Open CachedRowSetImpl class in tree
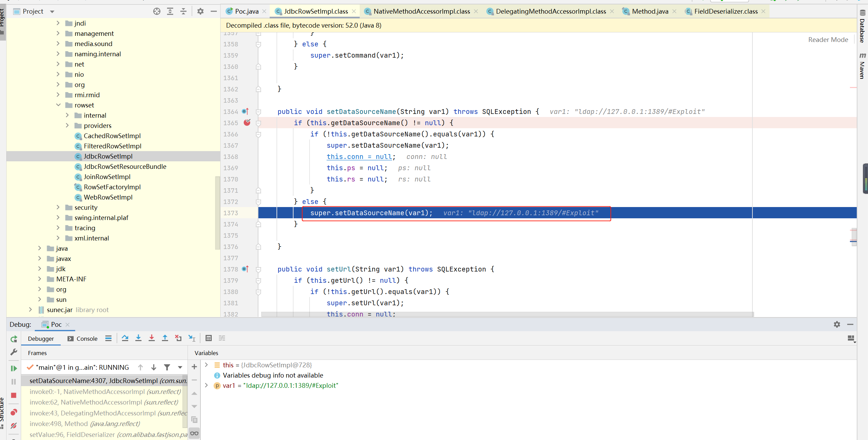 112,136
